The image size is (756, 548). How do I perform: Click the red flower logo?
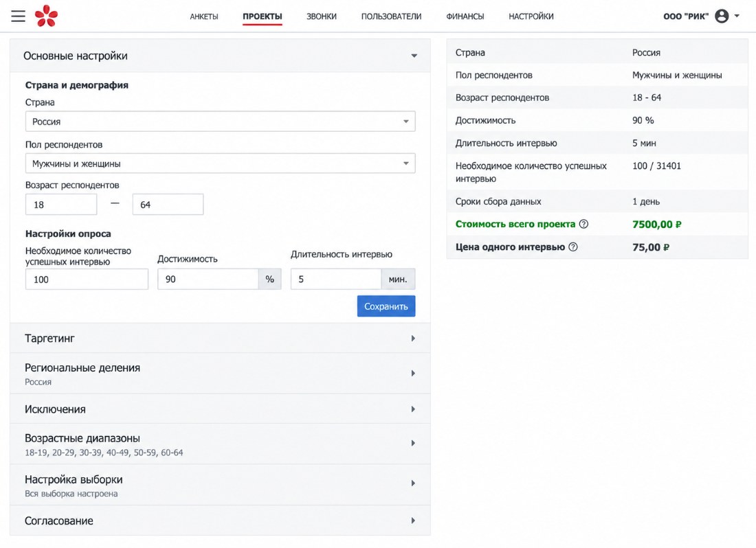[x=46, y=16]
